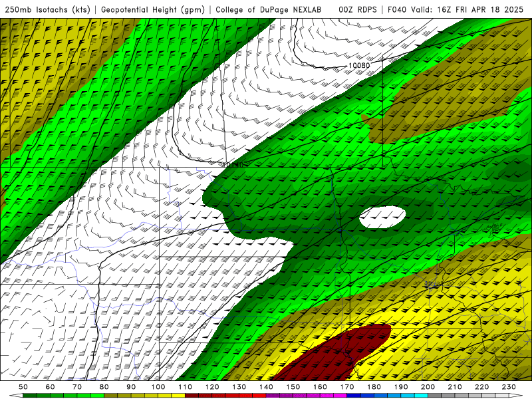Click the "F040 Valid: 16Z FRI APR 18 2025" text

tap(456, 9)
